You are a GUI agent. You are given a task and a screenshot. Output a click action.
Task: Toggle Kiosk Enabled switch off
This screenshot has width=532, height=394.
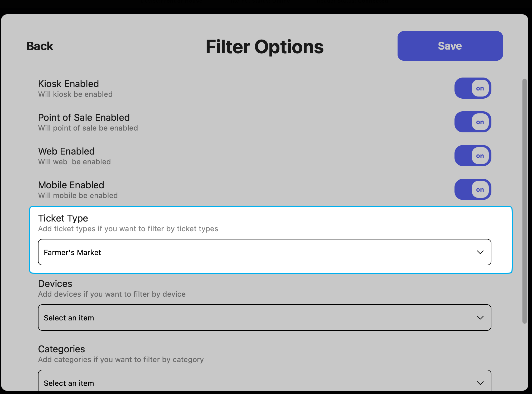(x=472, y=88)
